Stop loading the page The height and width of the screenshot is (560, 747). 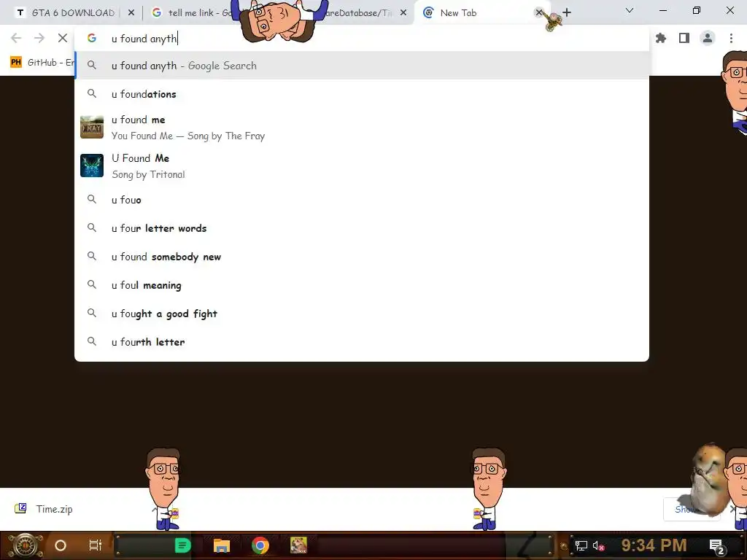coord(63,38)
